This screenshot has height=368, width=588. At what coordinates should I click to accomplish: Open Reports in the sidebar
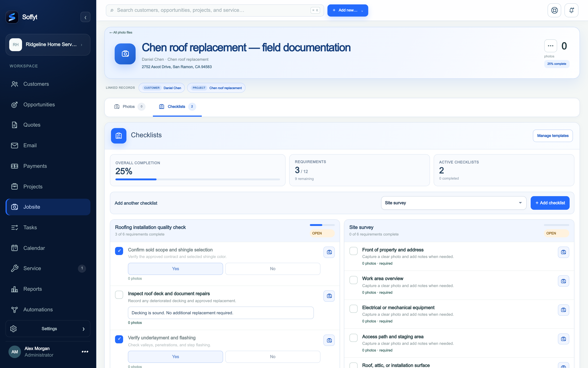click(x=48, y=289)
